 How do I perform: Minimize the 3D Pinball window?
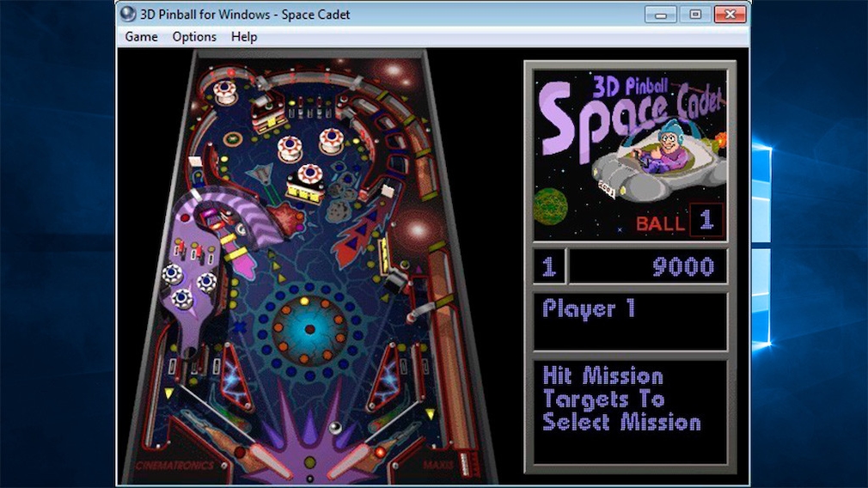tap(660, 15)
